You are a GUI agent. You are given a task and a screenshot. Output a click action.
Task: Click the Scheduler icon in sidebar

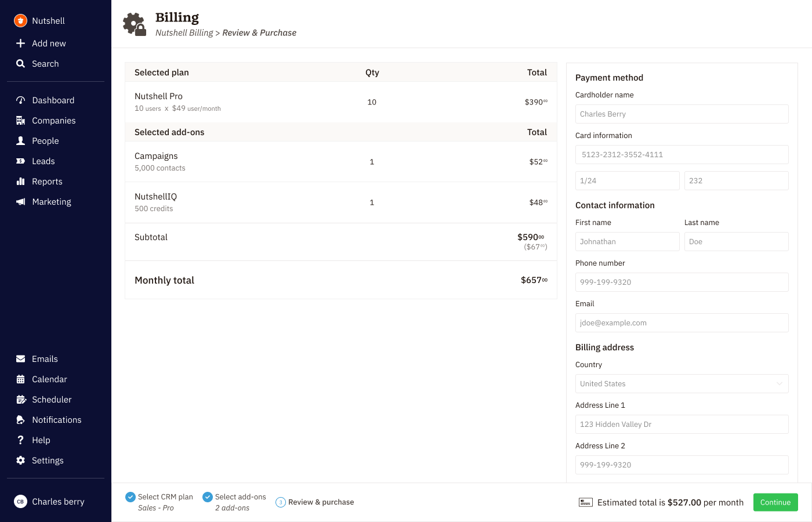21,400
